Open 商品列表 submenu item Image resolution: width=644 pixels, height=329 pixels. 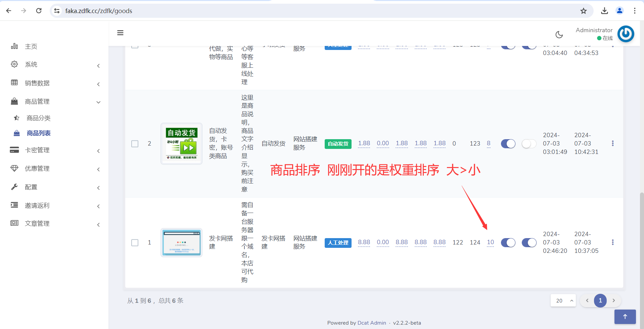pyautogui.click(x=39, y=133)
